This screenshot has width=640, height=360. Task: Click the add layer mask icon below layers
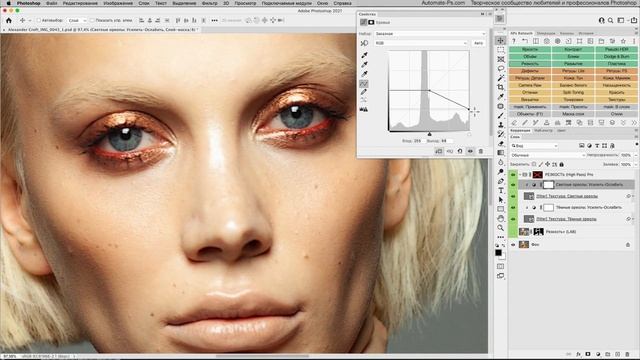[588, 354]
